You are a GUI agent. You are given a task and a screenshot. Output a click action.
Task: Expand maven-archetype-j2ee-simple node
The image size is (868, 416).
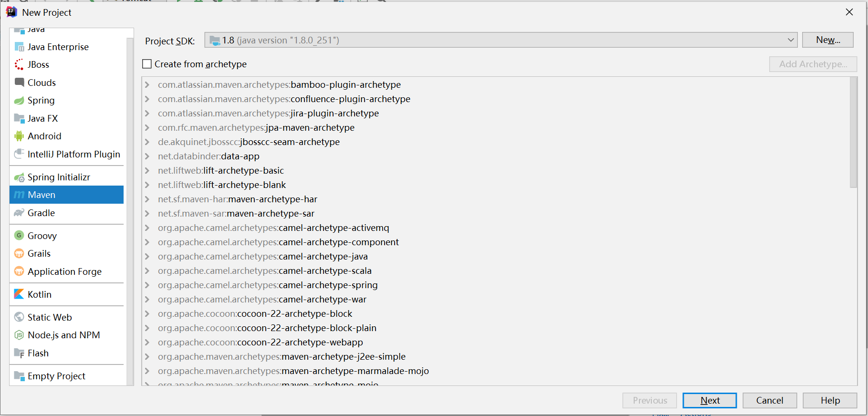point(147,356)
